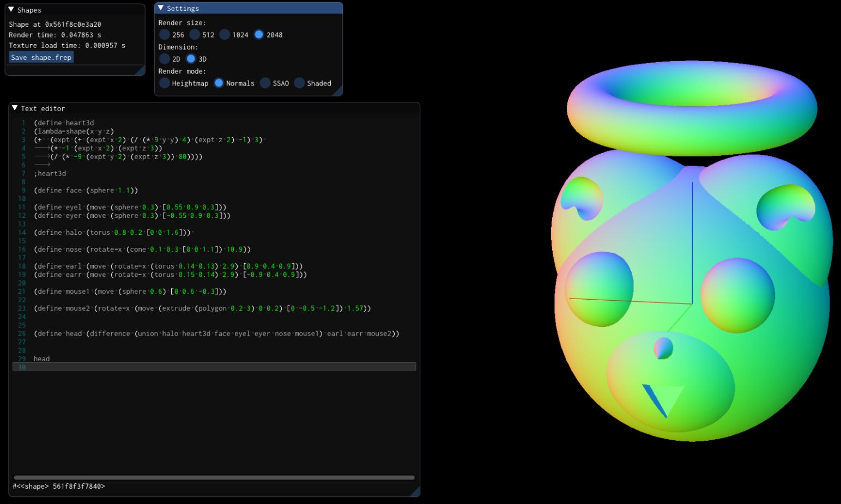841x504 pixels.
Task: Select 512 render size
Action: [195, 35]
